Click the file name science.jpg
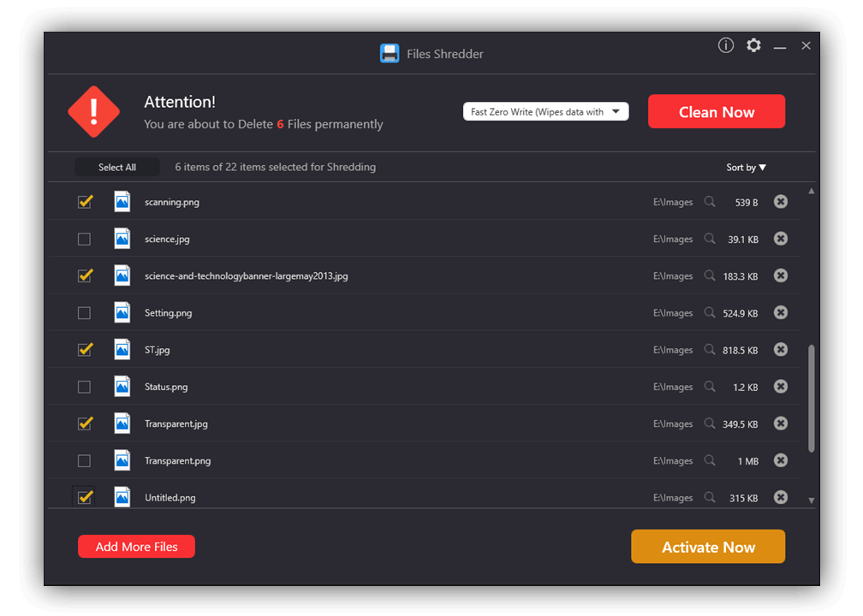The width and height of the screenshot is (863, 616). pos(167,240)
